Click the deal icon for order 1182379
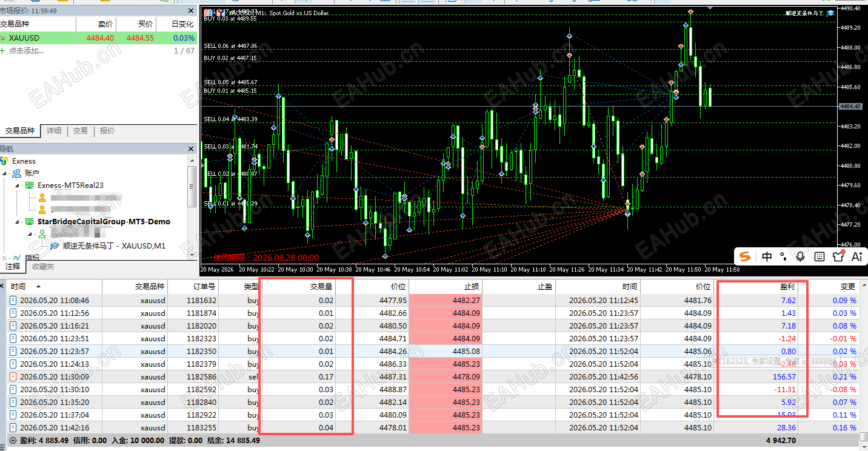Screen dimensions: 868x451 [x=13, y=364]
